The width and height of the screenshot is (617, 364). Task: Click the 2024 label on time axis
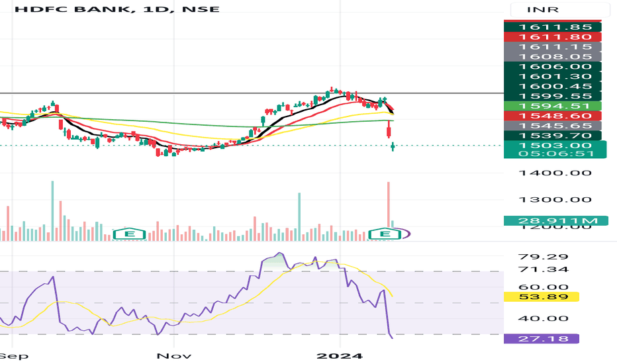(340, 356)
